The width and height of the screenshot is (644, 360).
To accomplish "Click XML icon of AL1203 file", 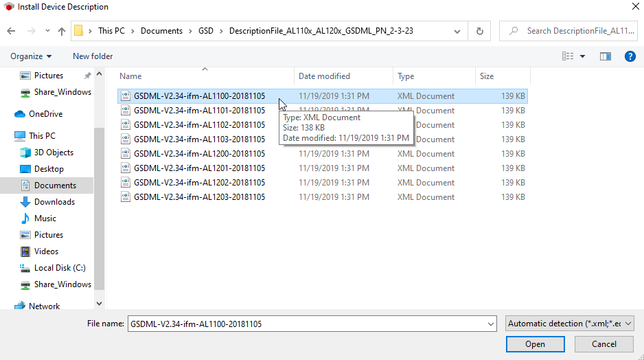I will 126,197.
